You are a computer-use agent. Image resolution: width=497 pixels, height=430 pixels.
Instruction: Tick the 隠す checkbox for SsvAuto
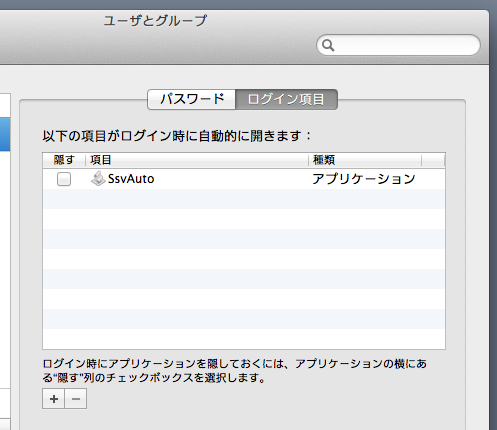pyautogui.click(x=64, y=179)
